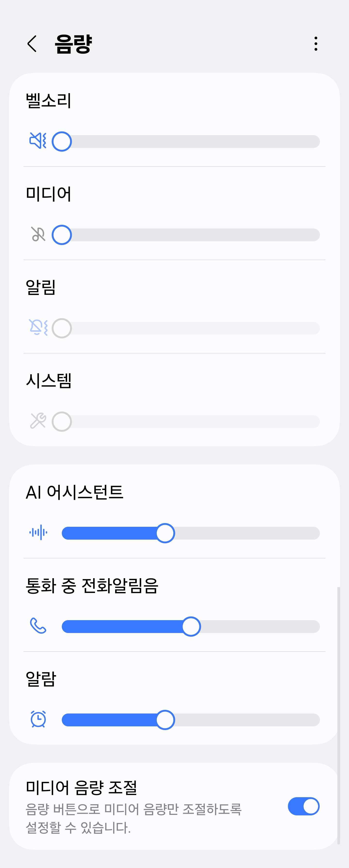Click the 미디어 volume slider handle
This screenshot has height=868, width=349.
point(62,235)
